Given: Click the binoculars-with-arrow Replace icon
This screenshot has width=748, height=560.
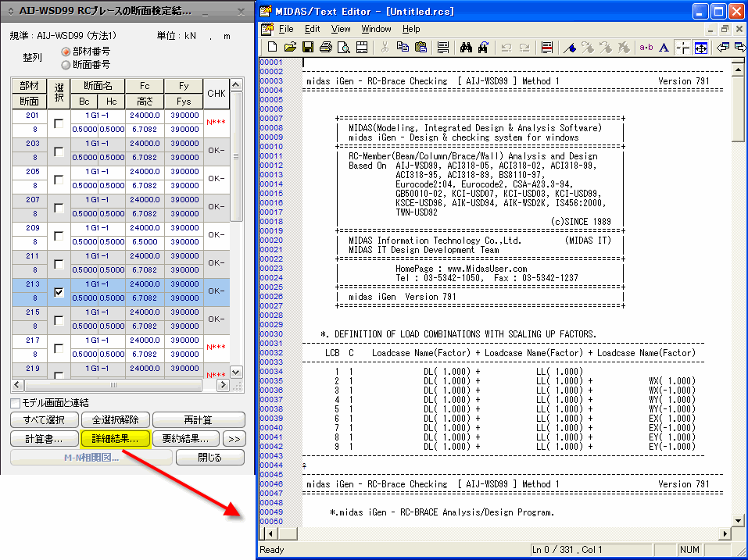Looking at the screenshot, I should (x=483, y=47).
